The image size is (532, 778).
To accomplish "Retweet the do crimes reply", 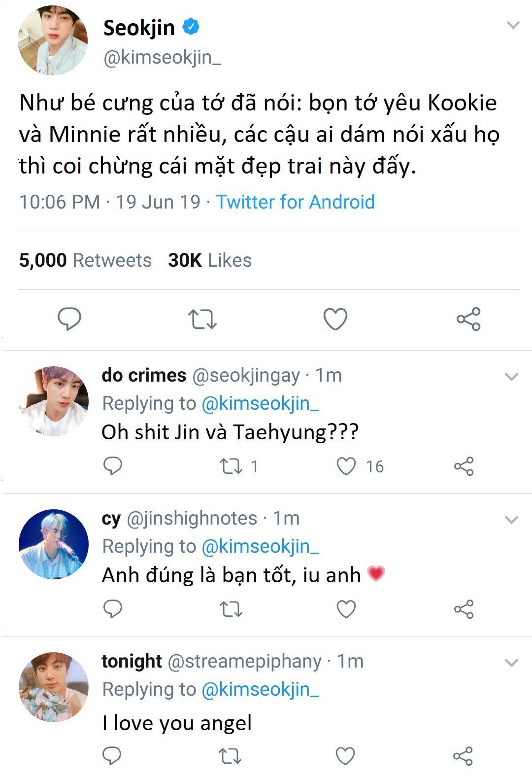I will pyautogui.click(x=231, y=466).
